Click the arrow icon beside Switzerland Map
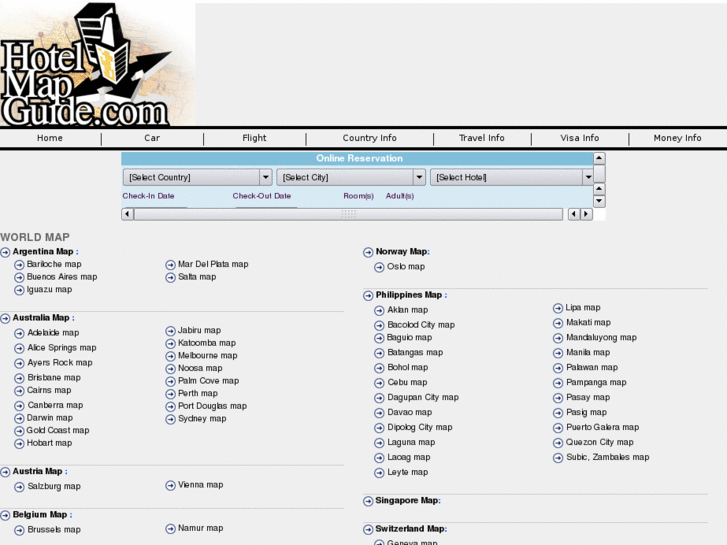727x545 pixels. click(x=368, y=529)
